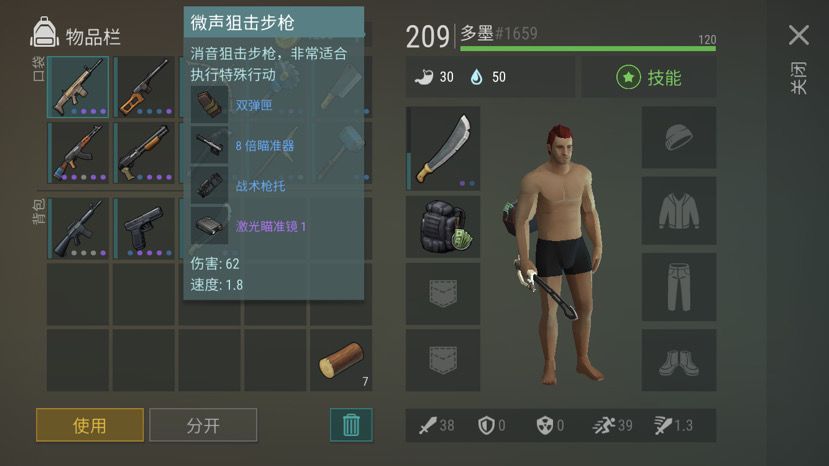Open the equipped backpack slot
The height and width of the screenshot is (466, 829).
click(443, 227)
